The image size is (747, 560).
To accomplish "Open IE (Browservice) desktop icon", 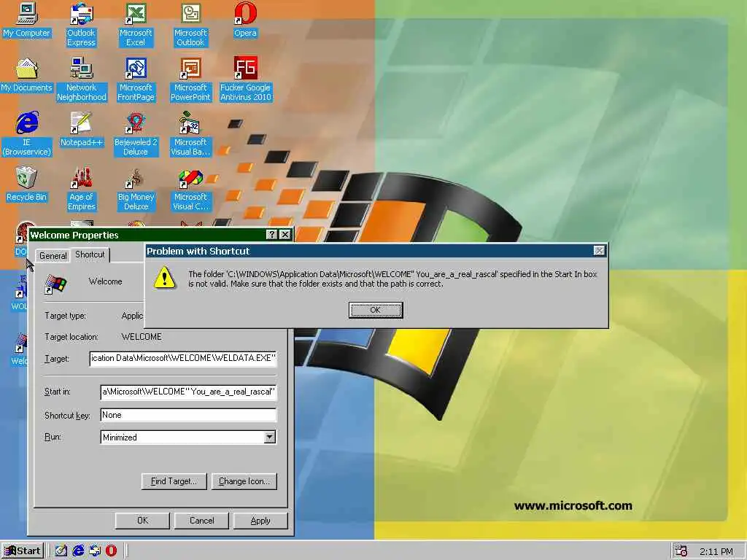I will coord(27,134).
